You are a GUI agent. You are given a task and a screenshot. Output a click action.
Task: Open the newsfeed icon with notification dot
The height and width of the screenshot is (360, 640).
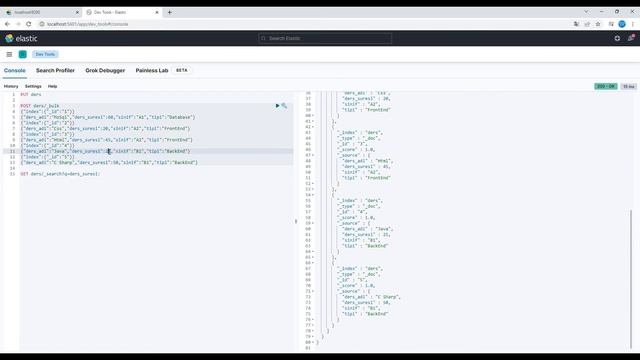tap(631, 38)
